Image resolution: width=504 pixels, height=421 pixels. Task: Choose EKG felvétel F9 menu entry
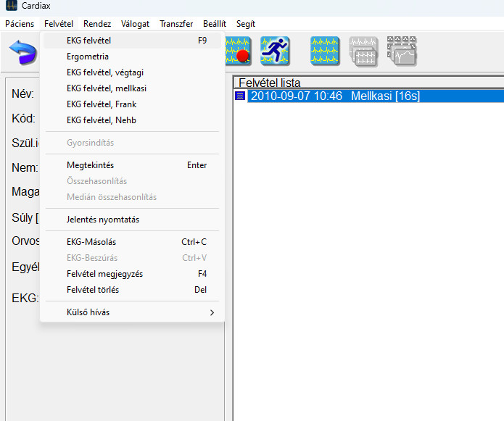(x=132, y=41)
